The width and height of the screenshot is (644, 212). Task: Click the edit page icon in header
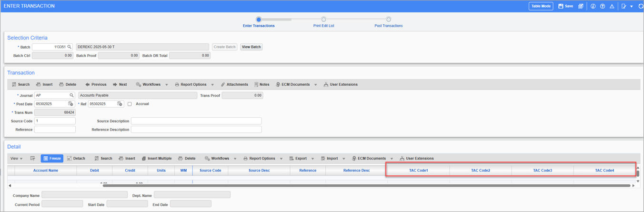[624, 6]
